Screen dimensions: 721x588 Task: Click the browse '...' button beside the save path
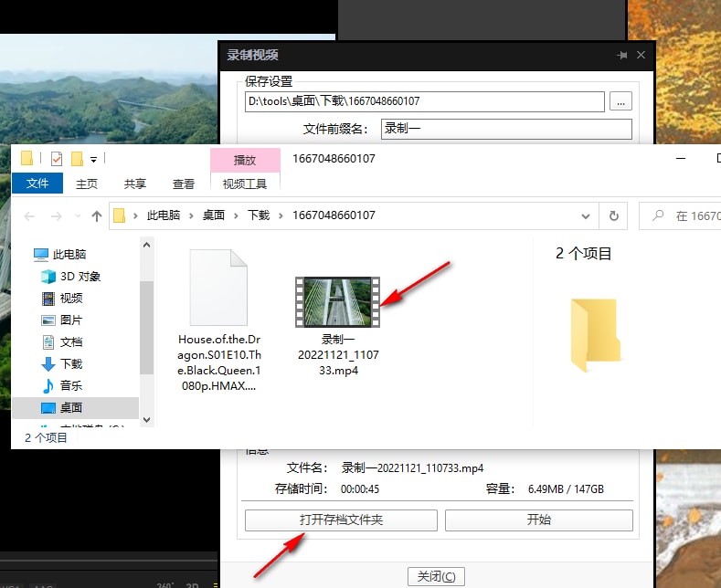tap(620, 101)
